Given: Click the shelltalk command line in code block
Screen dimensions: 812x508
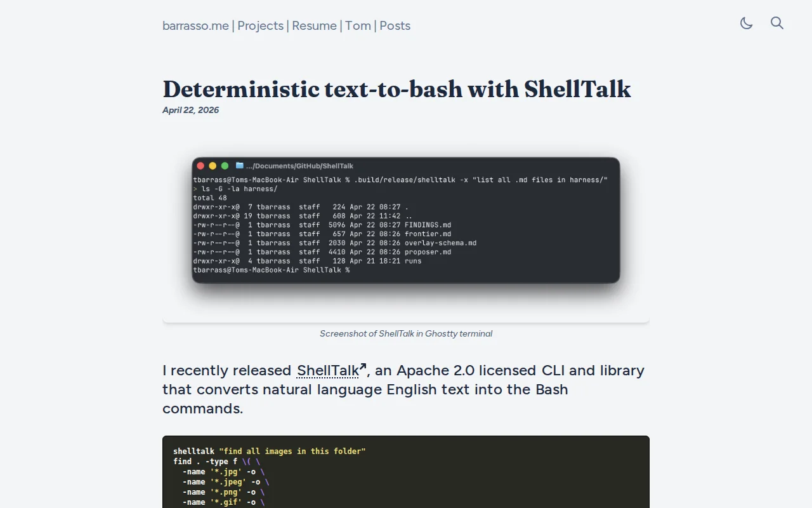Looking at the screenshot, I should click(270, 451).
